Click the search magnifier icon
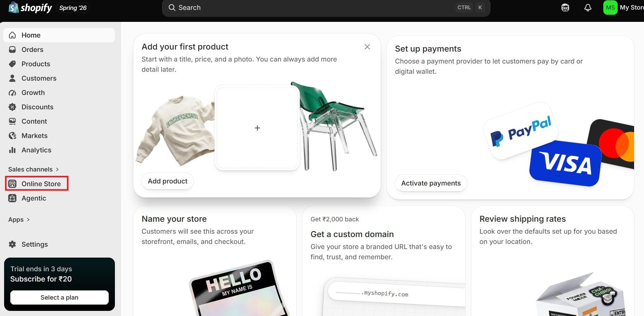Image resolution: width=644 pixels, height=316 pixels. 172,8
